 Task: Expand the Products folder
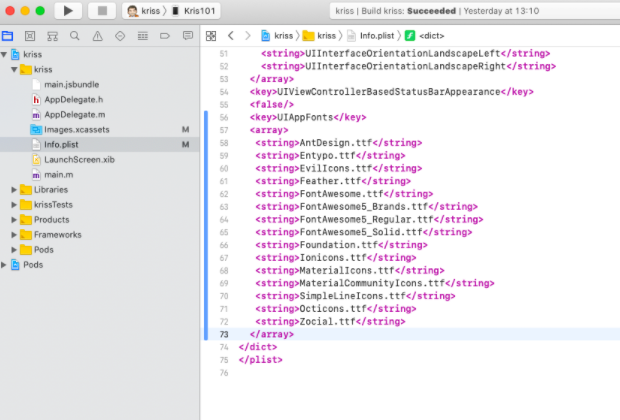point(14,219)
